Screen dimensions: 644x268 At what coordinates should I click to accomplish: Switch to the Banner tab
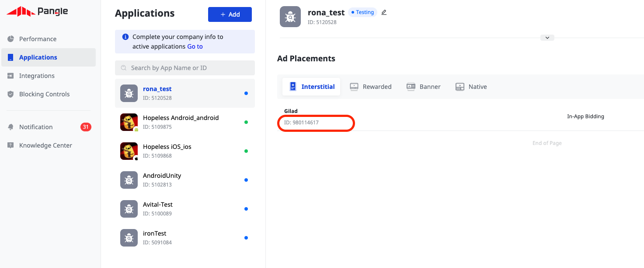tap(423, 87)
